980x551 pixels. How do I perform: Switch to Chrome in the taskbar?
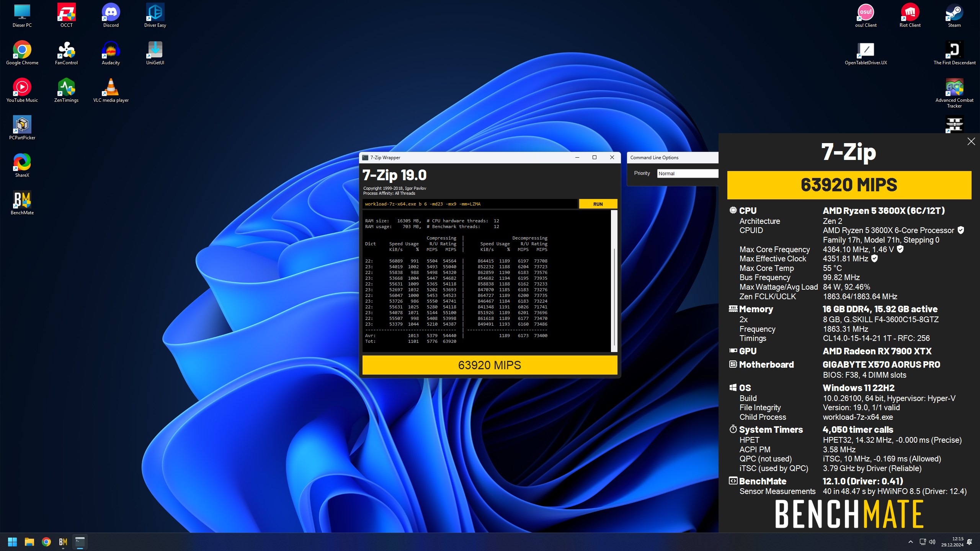pyautogui.click(x=46, y=542)
